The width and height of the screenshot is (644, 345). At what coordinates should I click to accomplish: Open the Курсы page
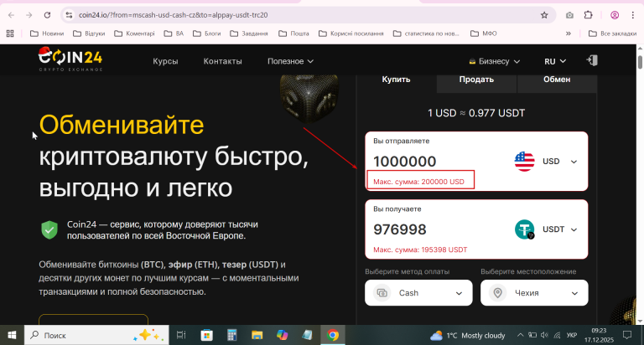165,61
